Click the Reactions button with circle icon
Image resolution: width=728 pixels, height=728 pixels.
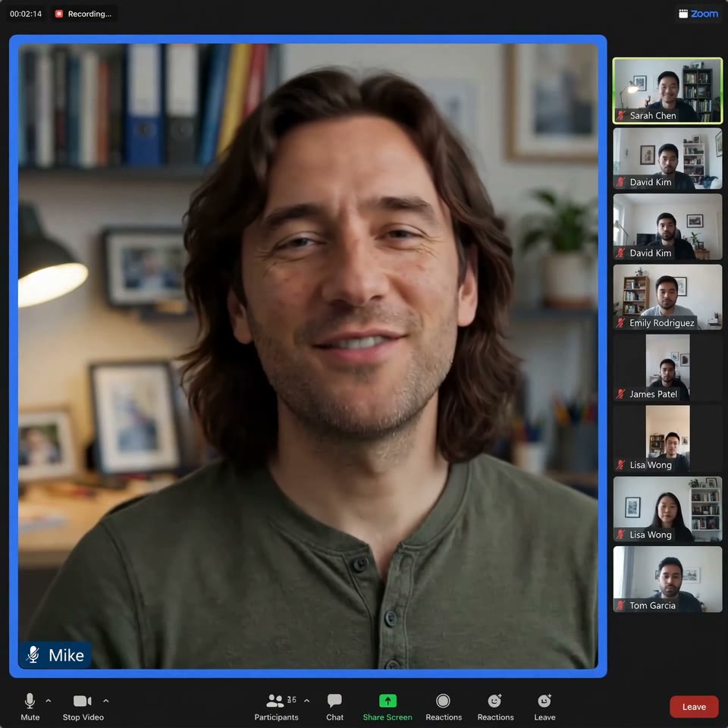pos(444,707)
